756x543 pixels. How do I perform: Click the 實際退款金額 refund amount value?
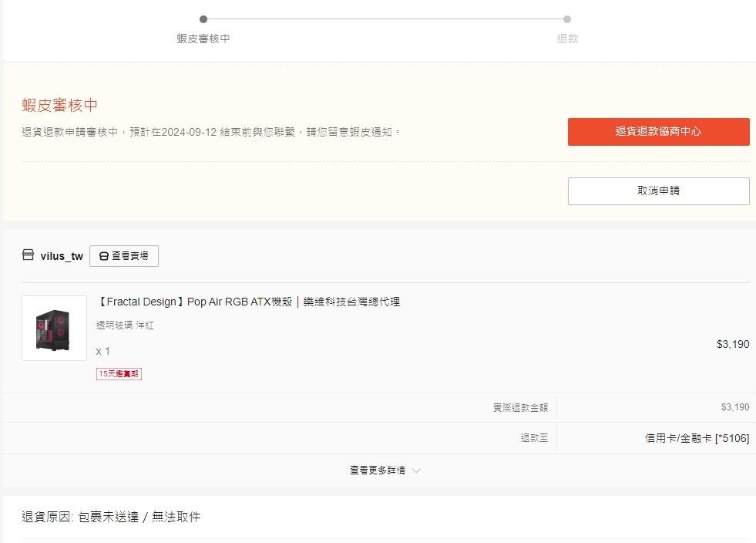click(734, 407)
